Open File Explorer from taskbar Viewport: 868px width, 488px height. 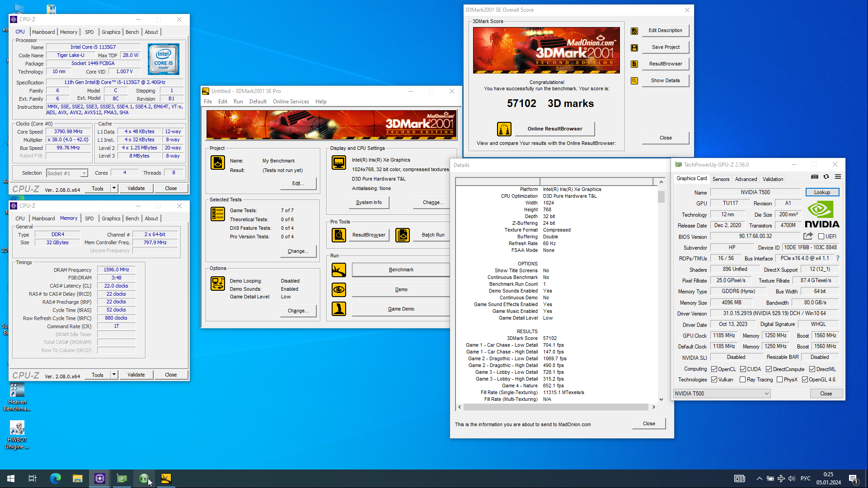(77, 479)
